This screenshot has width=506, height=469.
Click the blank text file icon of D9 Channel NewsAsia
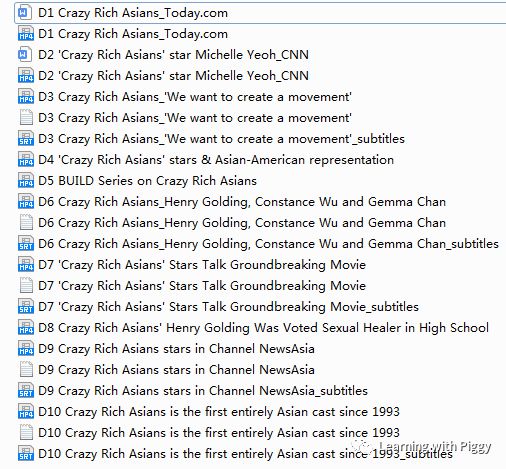point(26,370)
